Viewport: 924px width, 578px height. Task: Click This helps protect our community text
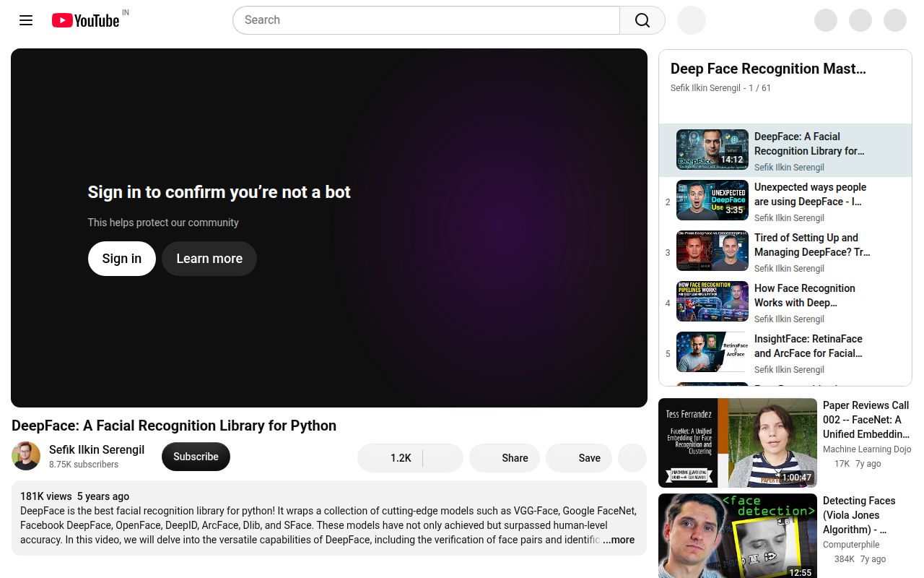pyautogui.click(x=163, y=223)
